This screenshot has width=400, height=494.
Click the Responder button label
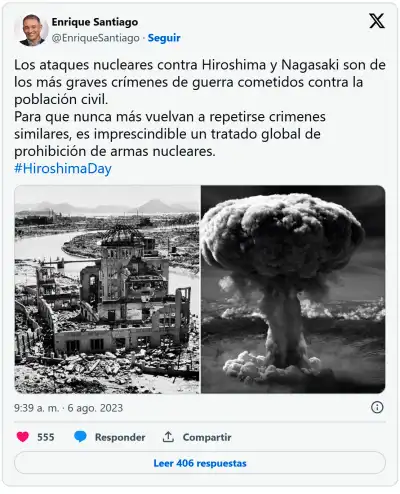(x=120, y=437)
